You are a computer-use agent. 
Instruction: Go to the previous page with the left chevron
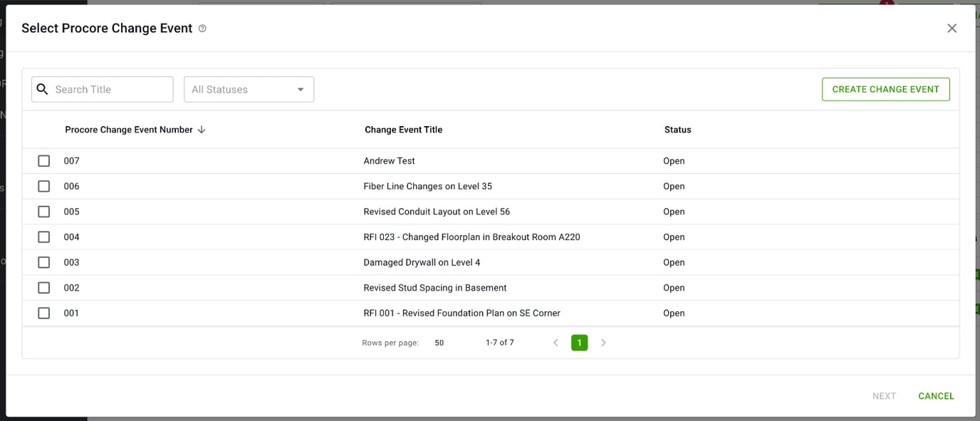pyautogui.click(x=556, y=343)
